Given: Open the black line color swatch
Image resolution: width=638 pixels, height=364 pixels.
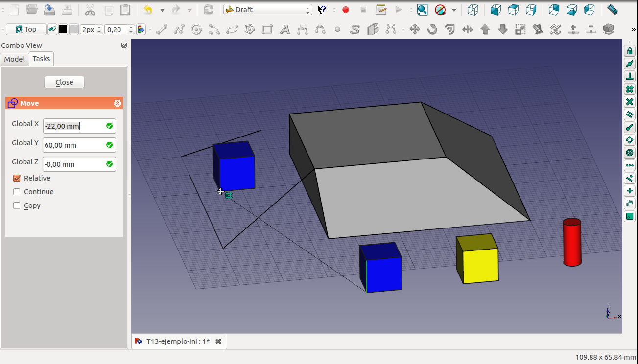Looking at the screenshot, I should (x=63, y=30).
